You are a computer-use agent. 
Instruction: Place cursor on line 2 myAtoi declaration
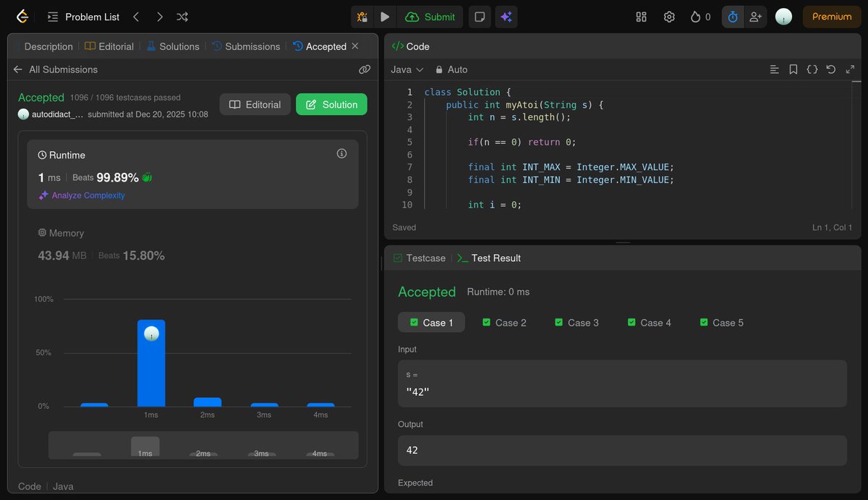tap(524, 105)
